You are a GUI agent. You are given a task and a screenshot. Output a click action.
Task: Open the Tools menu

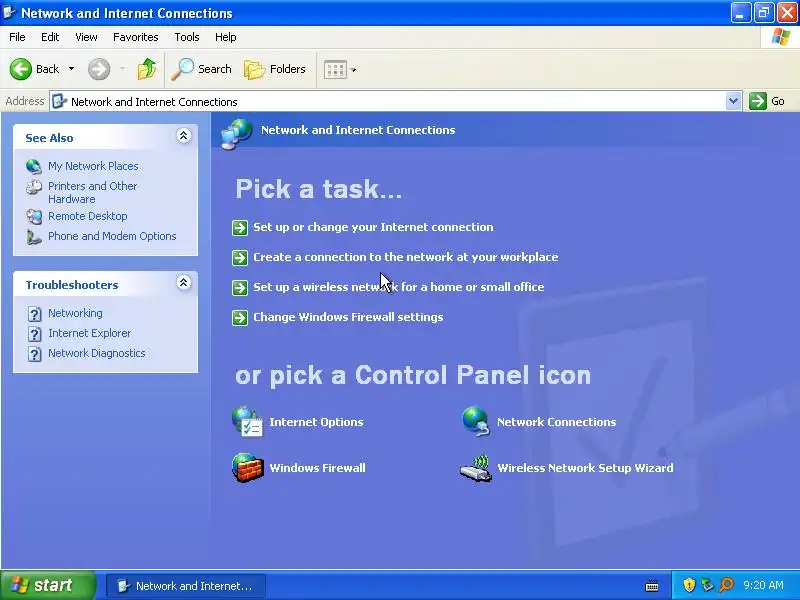[x=187, y=37]
